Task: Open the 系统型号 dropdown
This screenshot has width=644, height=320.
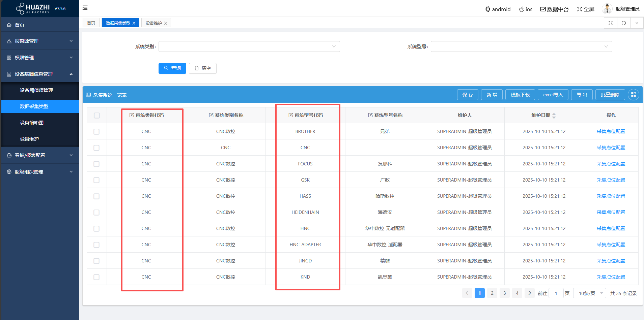Action: coord(521,46)
